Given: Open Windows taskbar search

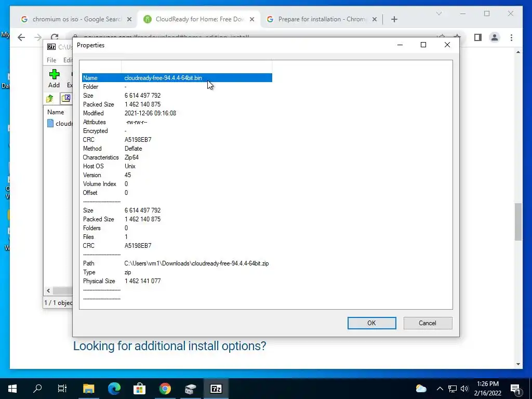Looking at the screenshot, I should 37,389.
